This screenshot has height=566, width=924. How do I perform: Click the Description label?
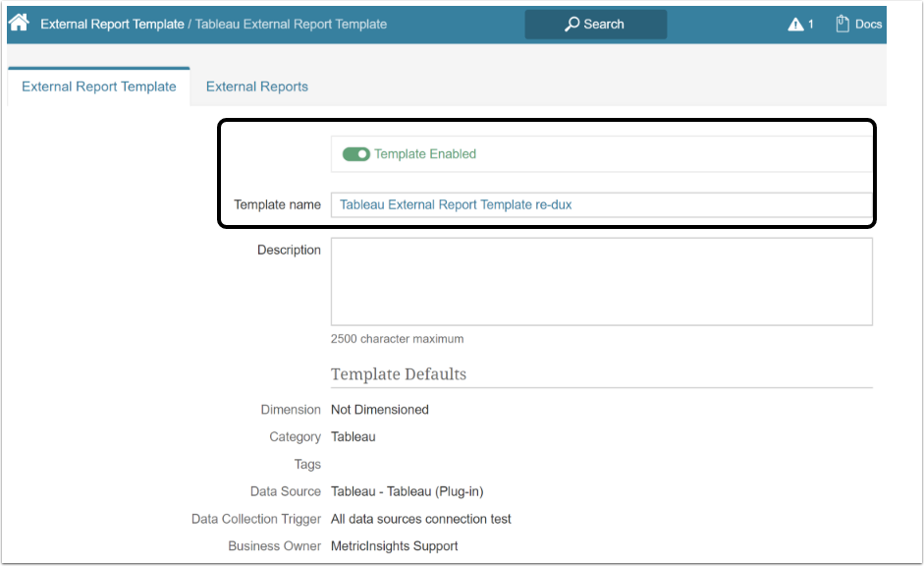coord(289,250)
